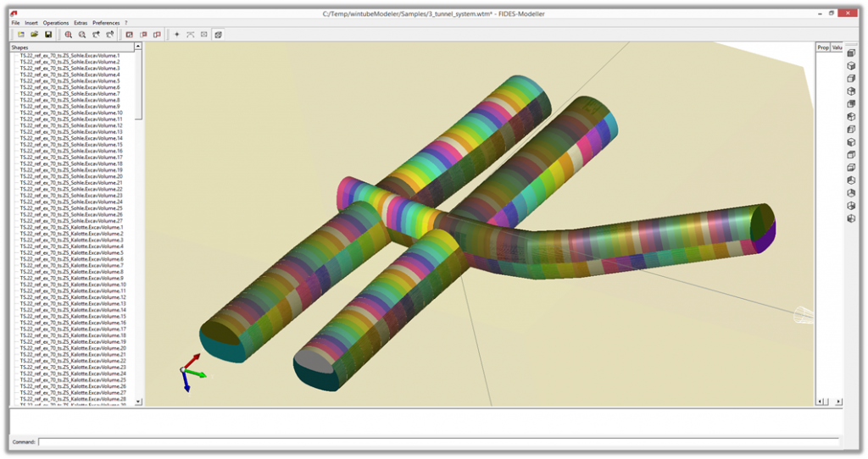Click the New file toolbar icon

[x=20, y=35]
